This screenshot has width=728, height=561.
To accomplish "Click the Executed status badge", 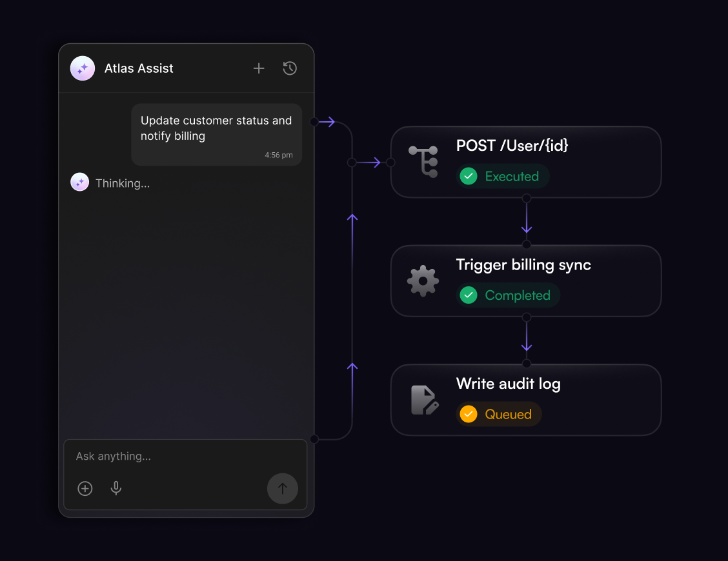I will point(503,176).
